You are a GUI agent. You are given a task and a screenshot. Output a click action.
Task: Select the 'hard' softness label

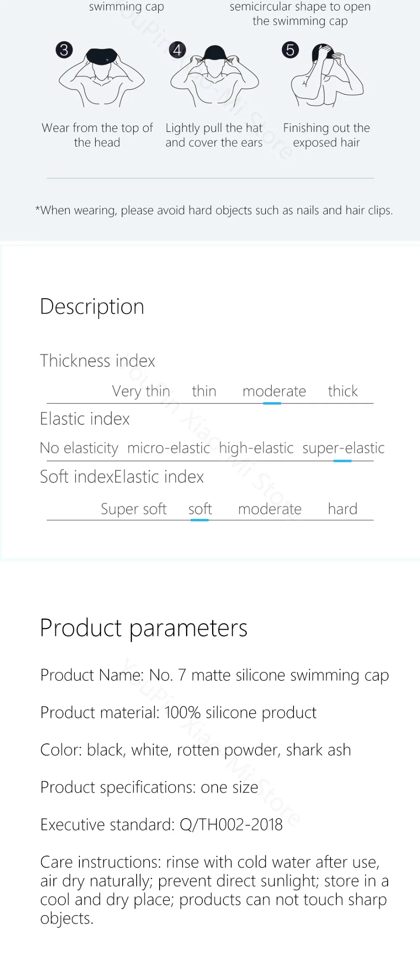point(343,509)
